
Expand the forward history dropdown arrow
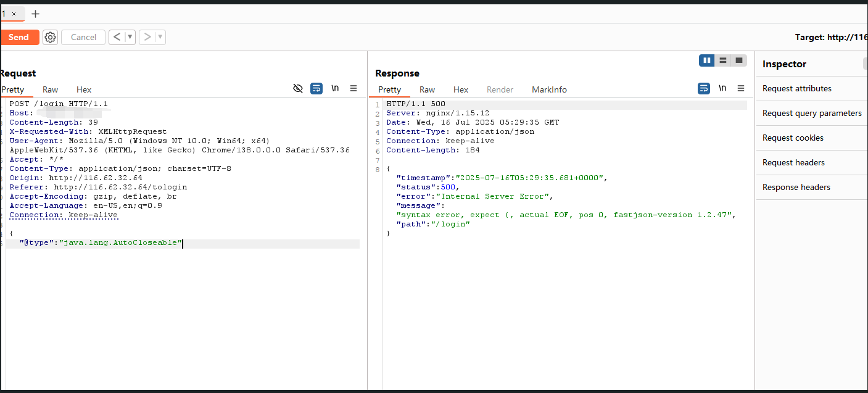coord(160,37)
